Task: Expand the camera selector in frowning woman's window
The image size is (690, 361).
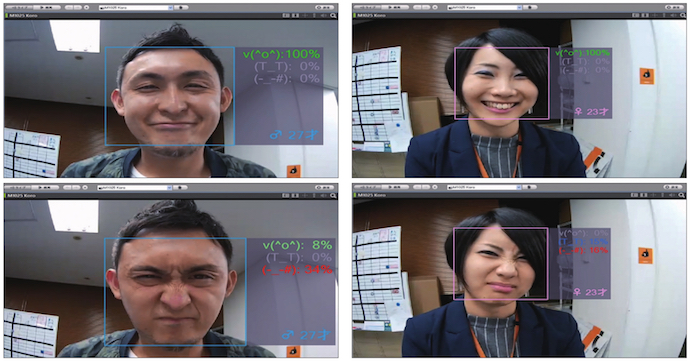Action: 518,187
